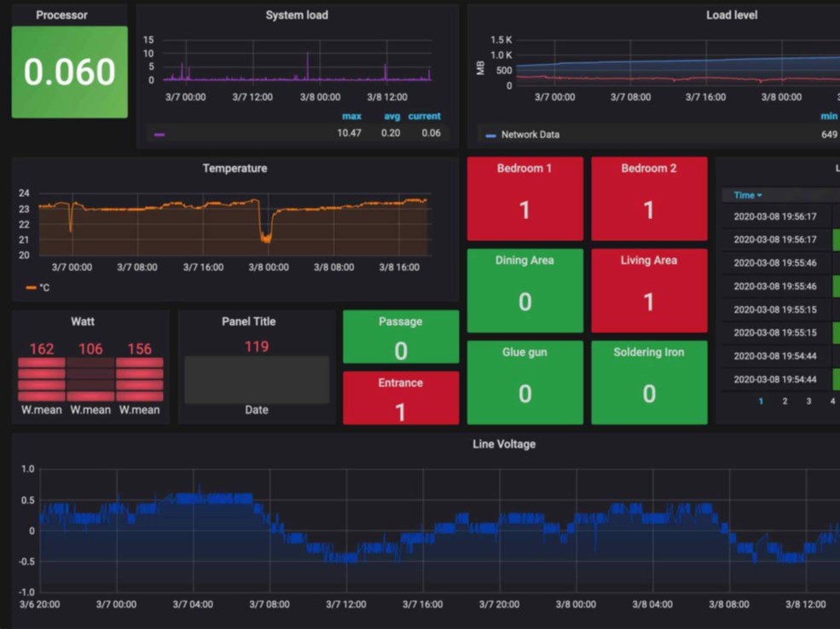This screenshot has height=629, width=840.
Task: Click the blue Network Data legend line icon
Action: coord(490,136)
